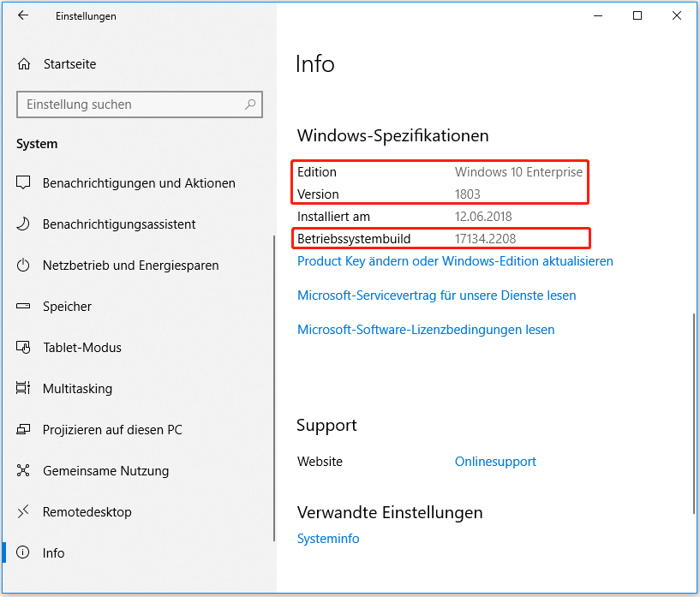Click the Info circle icon
The height and width of the screenshot is (597, 700).
point(23,552)
